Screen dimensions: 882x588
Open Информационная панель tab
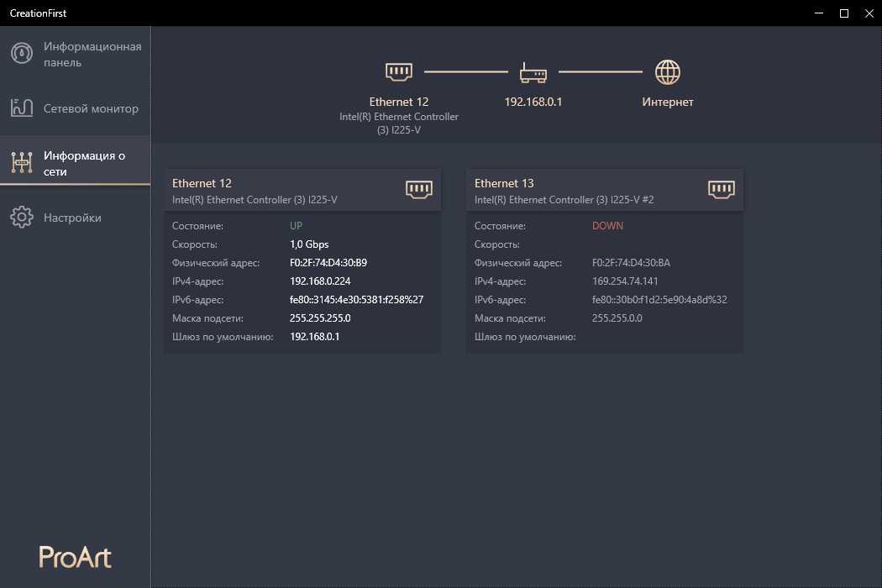[x=92, y=55]
